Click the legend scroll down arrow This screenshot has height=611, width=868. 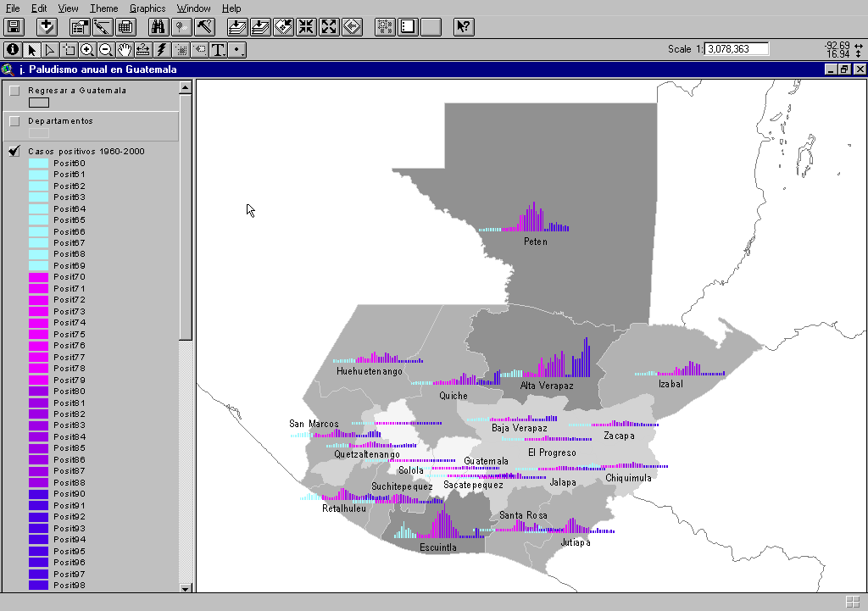click(185, 588)
